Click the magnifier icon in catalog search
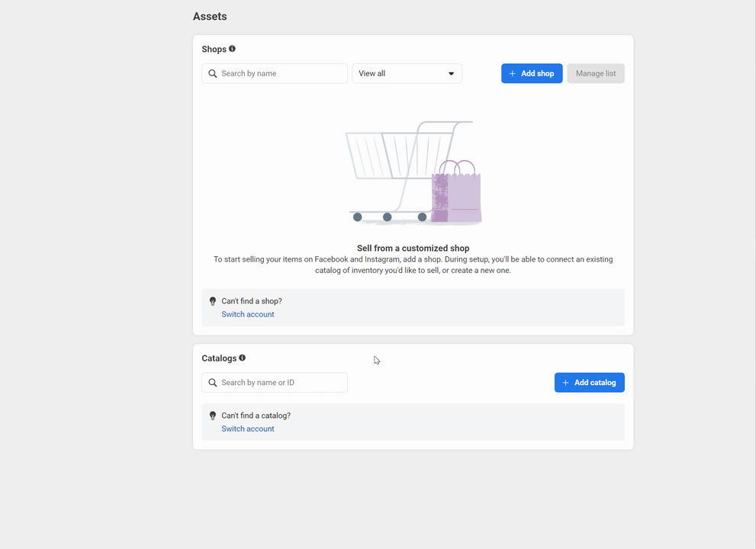The image size is (756, 549). point(213,383)
